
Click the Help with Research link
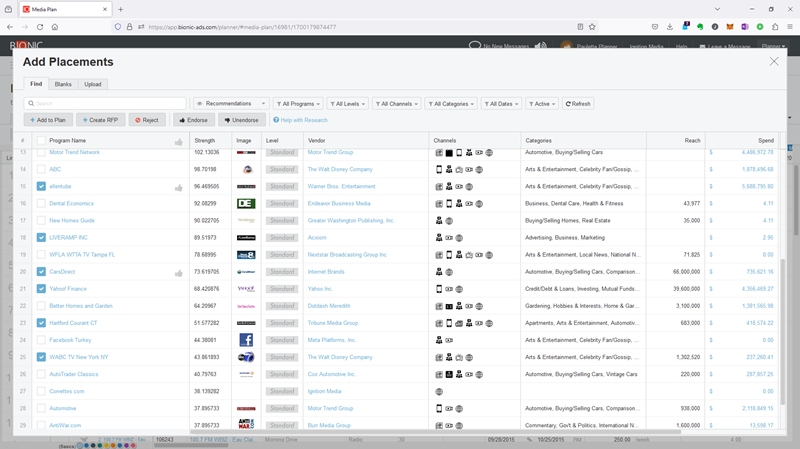pyautogui.click(x=301, y=120)
